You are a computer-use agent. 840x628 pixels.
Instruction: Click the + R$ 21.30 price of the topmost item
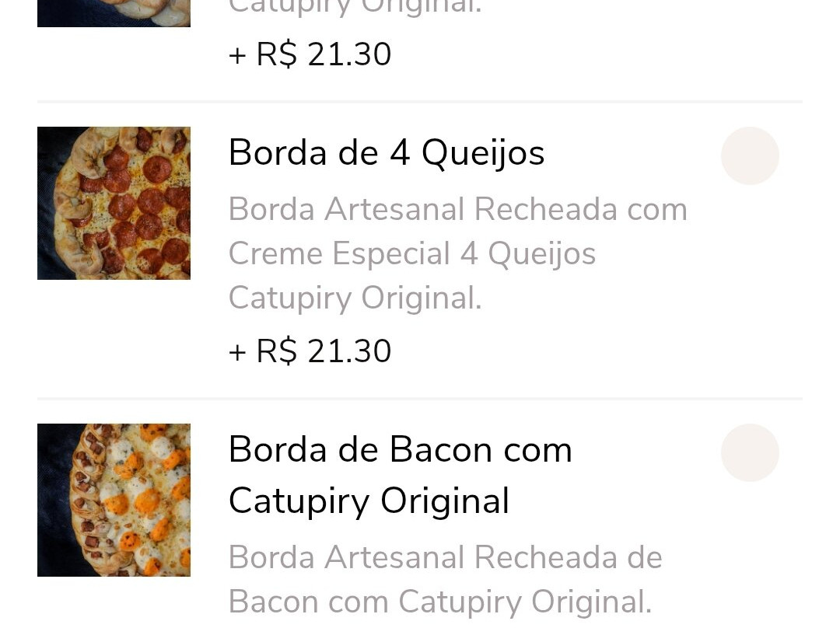[310, 54]
